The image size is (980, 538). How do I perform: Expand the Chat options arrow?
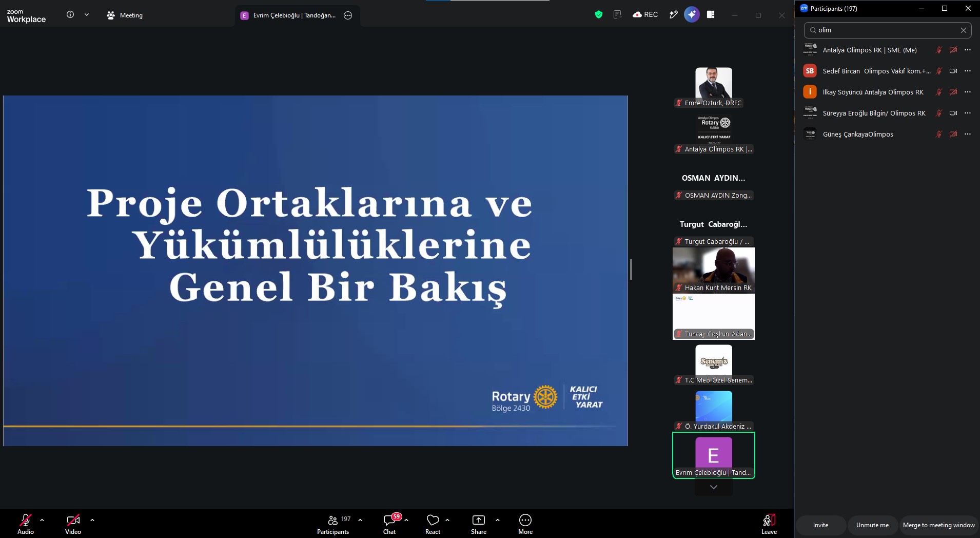[x=406, y=520]
